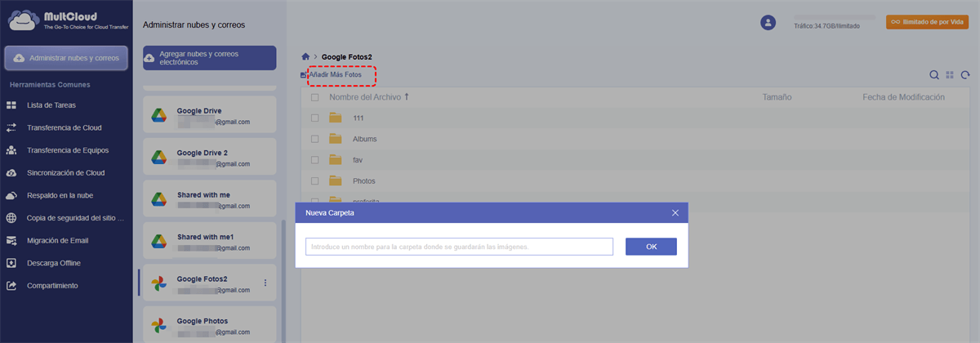Click the refresh icon
Screen dimensions: 980x343
pyautogui.click(x=965, y=75)
